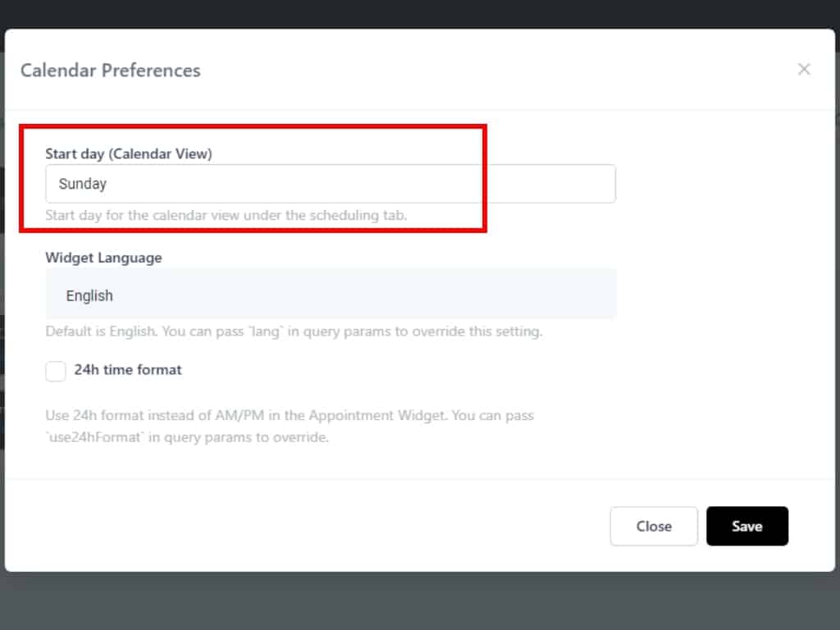Click the '24h time format' label text
The height and width of the screenshot is (630, 840).
(x=128, y=370)
